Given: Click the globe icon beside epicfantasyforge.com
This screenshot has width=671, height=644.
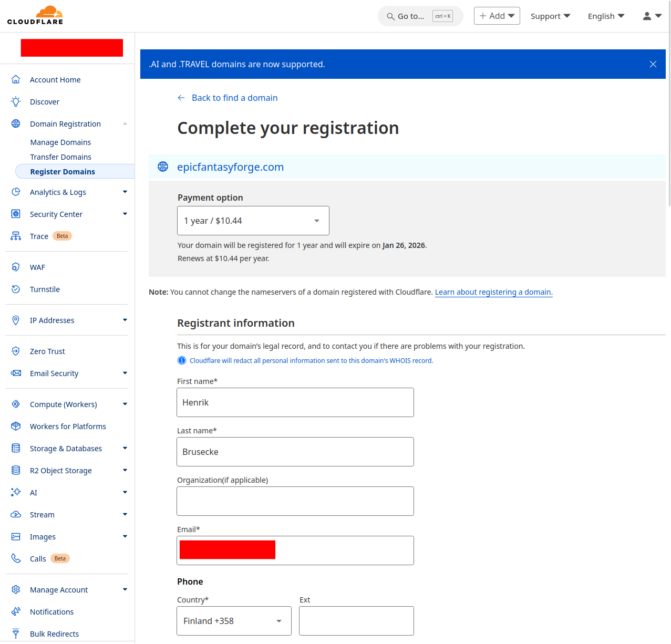Looking at the screenshot, I should (163, 167).
